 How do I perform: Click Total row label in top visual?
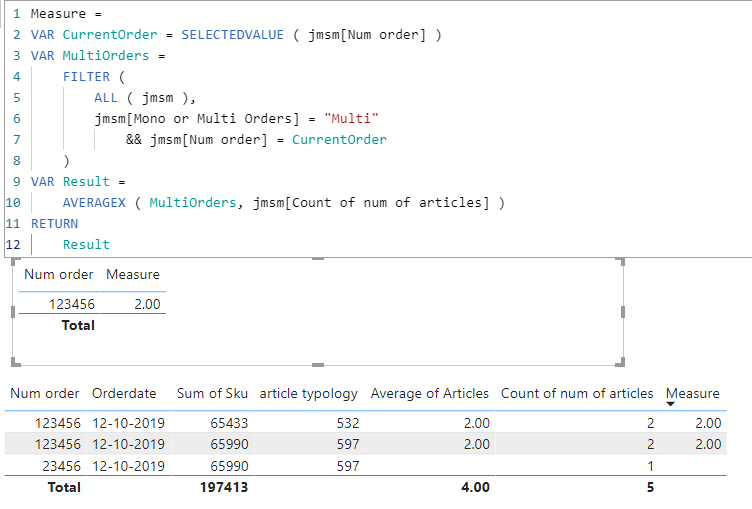click(x=78, y=325)
